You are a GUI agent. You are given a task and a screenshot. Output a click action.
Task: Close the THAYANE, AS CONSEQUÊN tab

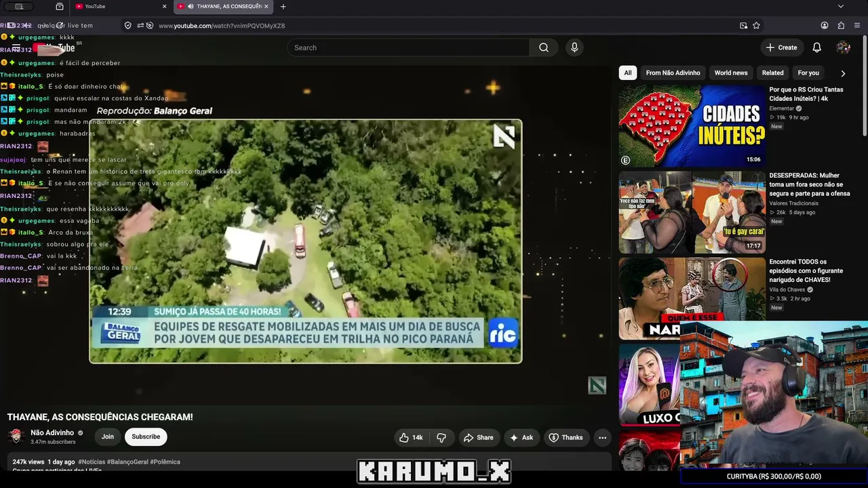[x=267, y=7]
